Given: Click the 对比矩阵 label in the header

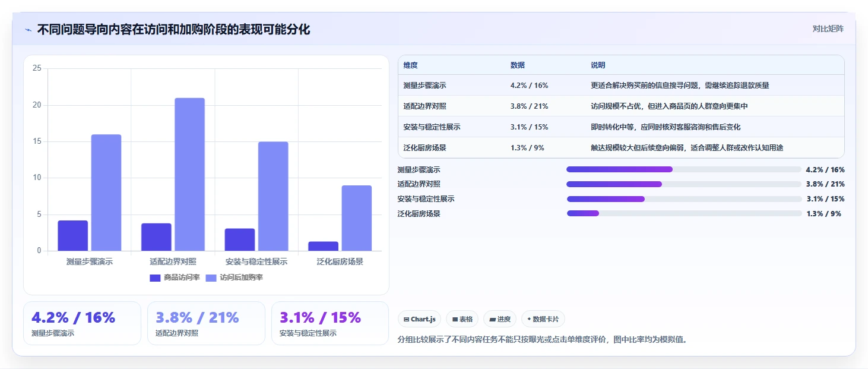Looking at the screenshot, I should 828,29.
